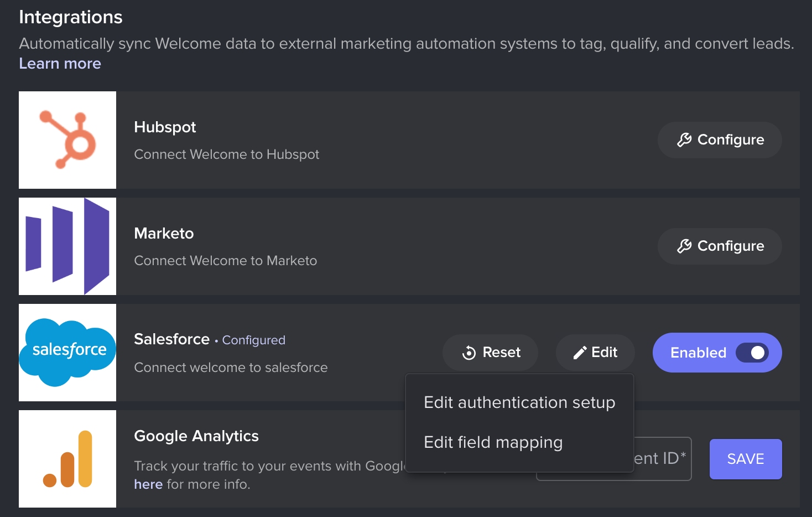The height and width of the screenshot is (517, 812).
Task: Click the pencil icon beside Edit
Action: point(580,353)
